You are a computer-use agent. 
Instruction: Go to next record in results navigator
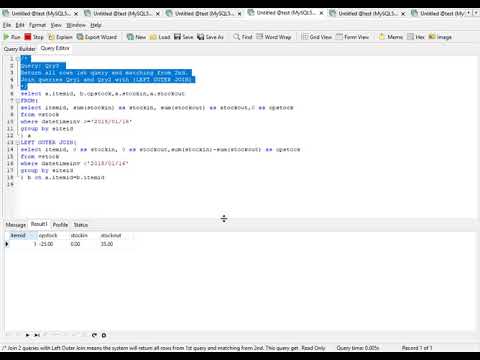(27, 335)
